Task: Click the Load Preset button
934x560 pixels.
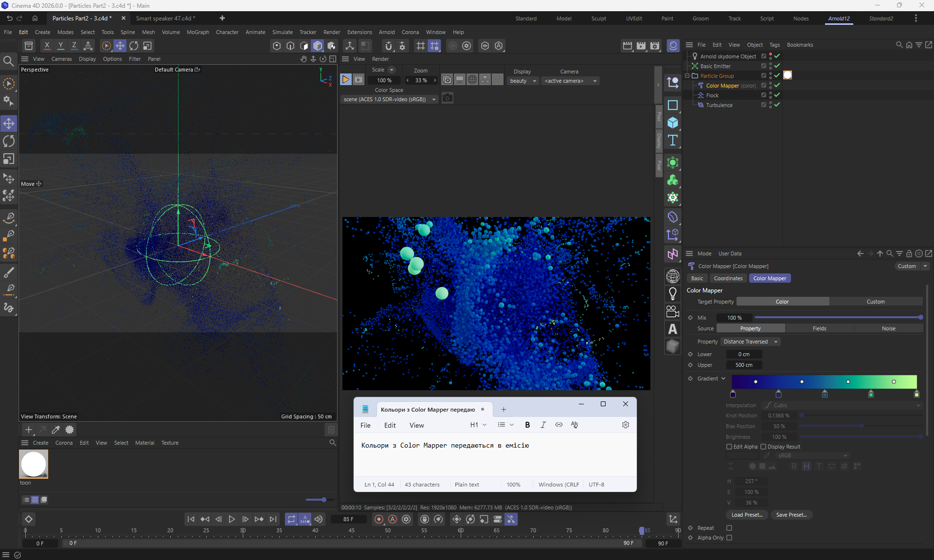Action: pos(747,515)
